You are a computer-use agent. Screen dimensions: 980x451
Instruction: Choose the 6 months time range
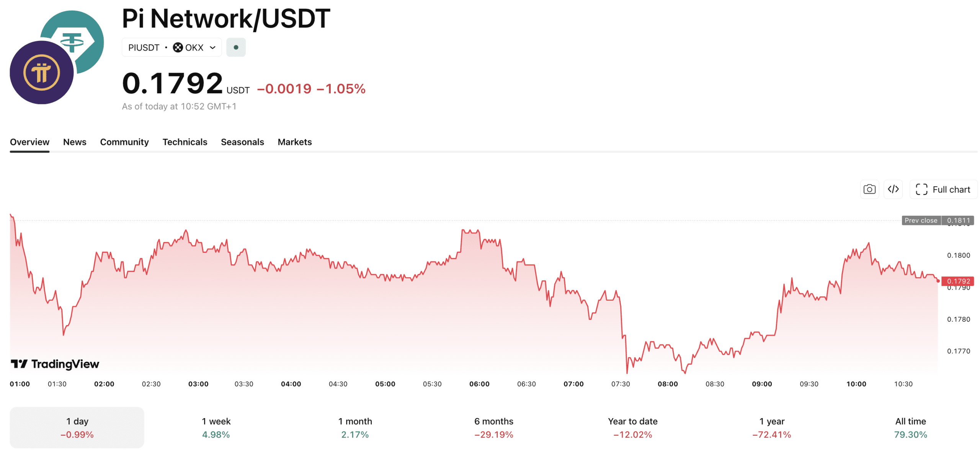click(494, 427)
